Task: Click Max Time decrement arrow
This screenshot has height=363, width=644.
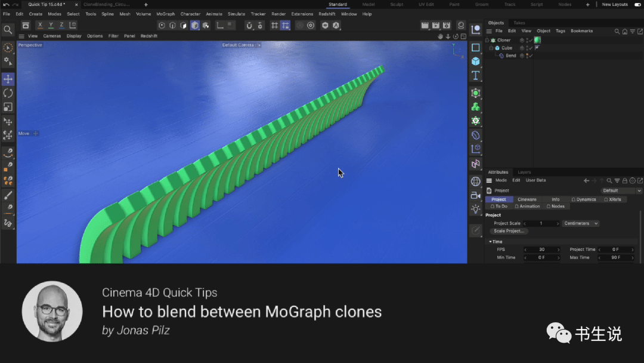Action: [x=600, y=258]
